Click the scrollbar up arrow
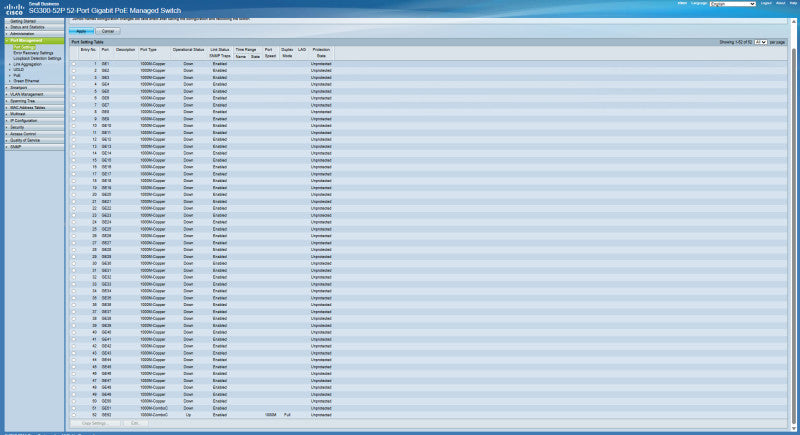This screenshot has height=435, width=800. 794,22
